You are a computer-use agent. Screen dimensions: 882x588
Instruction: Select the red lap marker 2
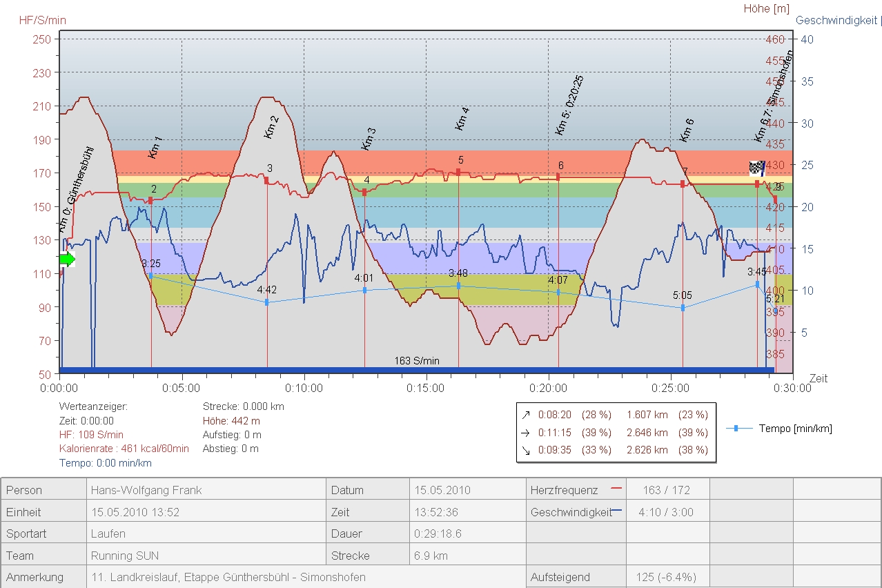[150, 200]
